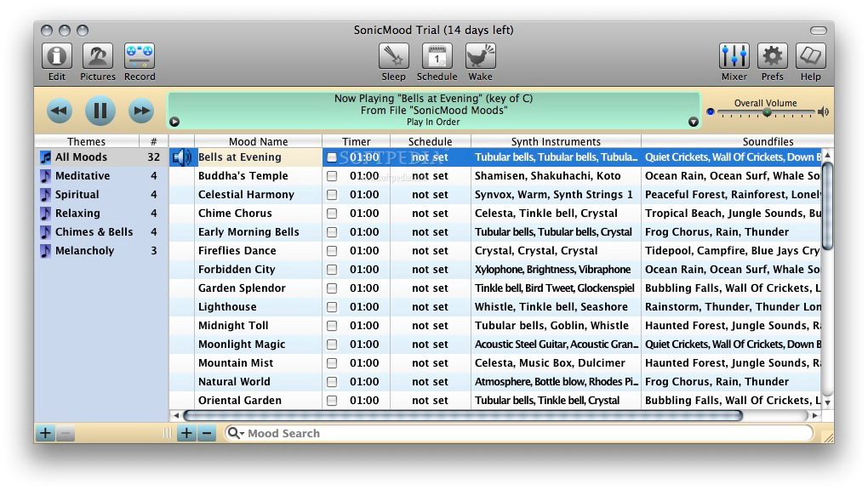The width and height of the screenshot is (868, 490).
Task: Open the Pictures panel
Action: (x=98, y=58)
